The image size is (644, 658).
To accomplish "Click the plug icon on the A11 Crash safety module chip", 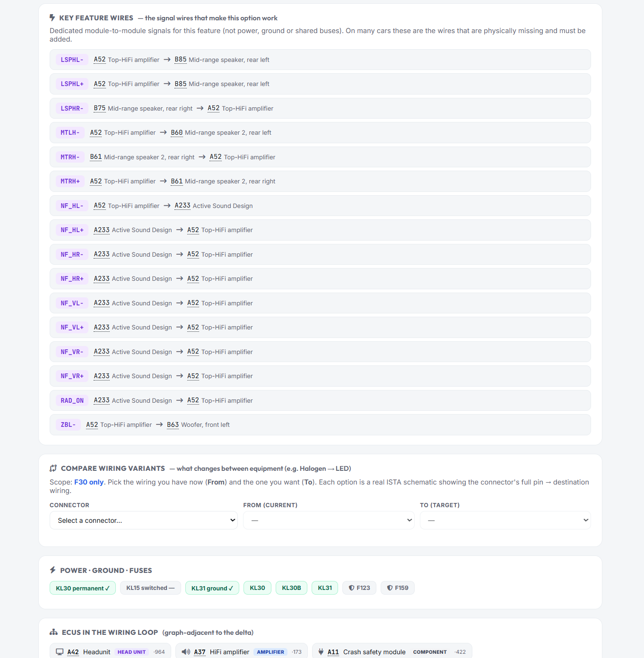I will (321, 652).
